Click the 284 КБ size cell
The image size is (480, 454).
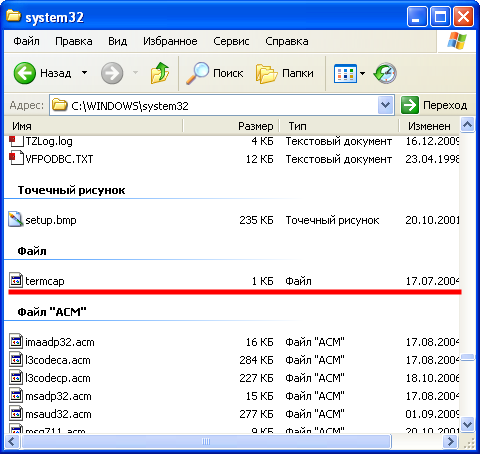pyautogui.click(x=256, y=360)
